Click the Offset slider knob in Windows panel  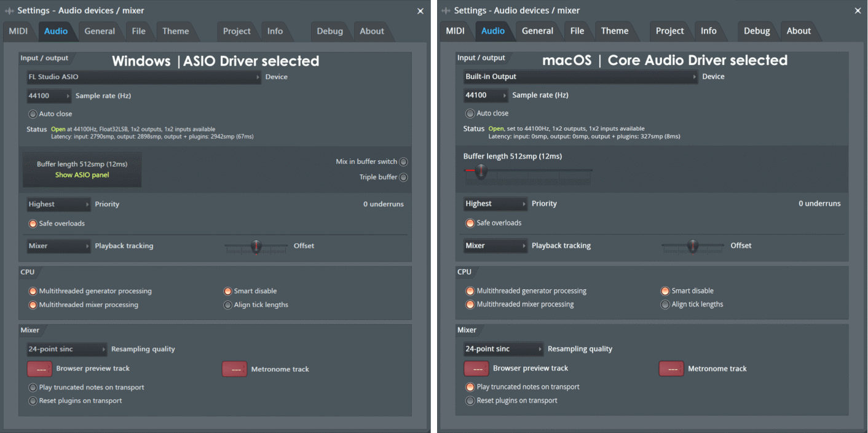click(256, 246)
